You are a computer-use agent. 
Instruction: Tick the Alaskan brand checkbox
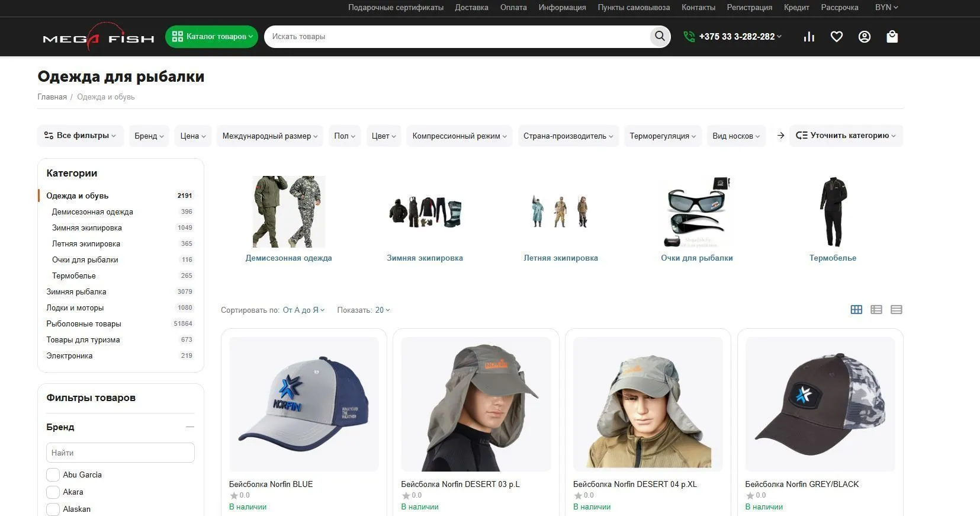pyautogui.click(x=53, y=509)
